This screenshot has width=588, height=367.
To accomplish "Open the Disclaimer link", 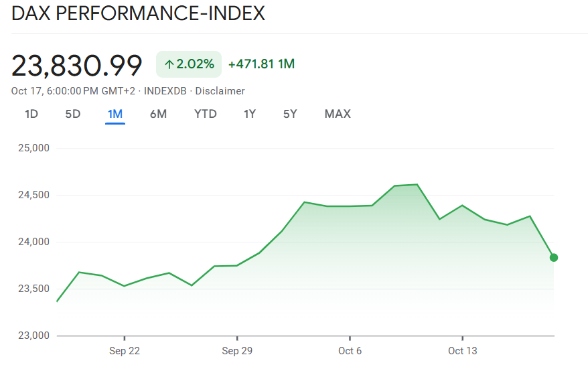I will coord(220,91).
